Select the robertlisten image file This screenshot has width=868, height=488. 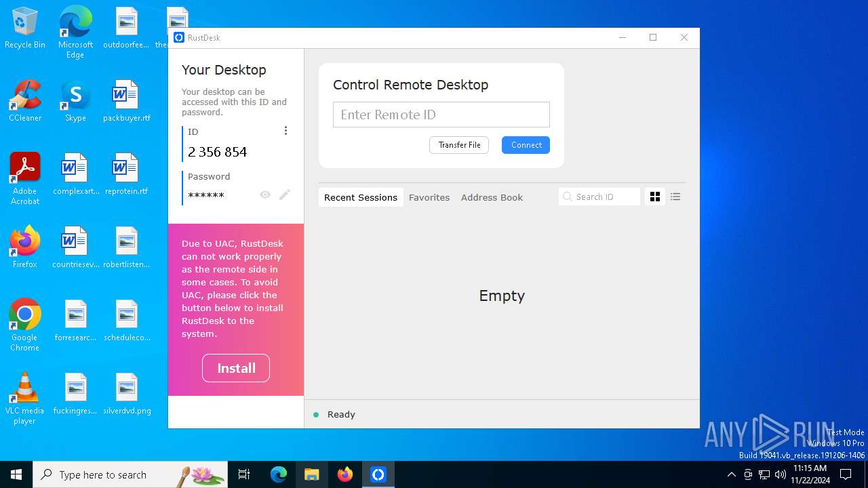point(126,247)
